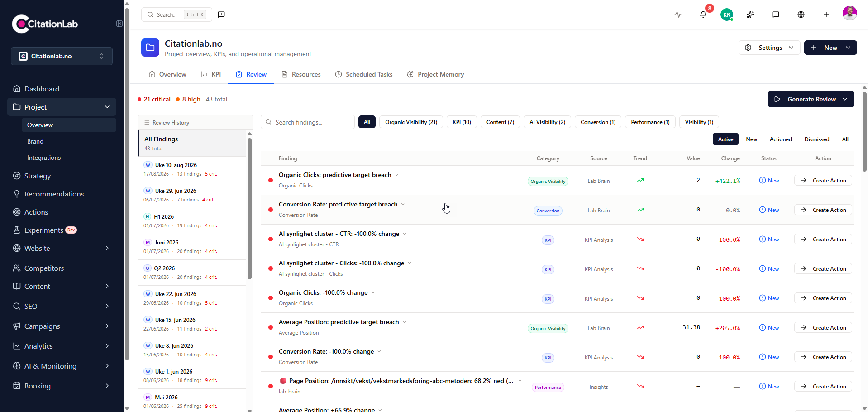The width and height of the screenshot is (868, 412).
Task: Create Action for Organic Clicks predictive breach
Action: click(x=823, y=180)
